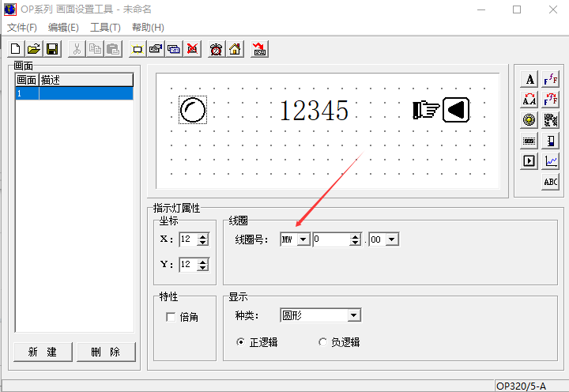Screen dimensions: 569x392
Task: Select the gears function key tool
Action: (x=551, y=120)
